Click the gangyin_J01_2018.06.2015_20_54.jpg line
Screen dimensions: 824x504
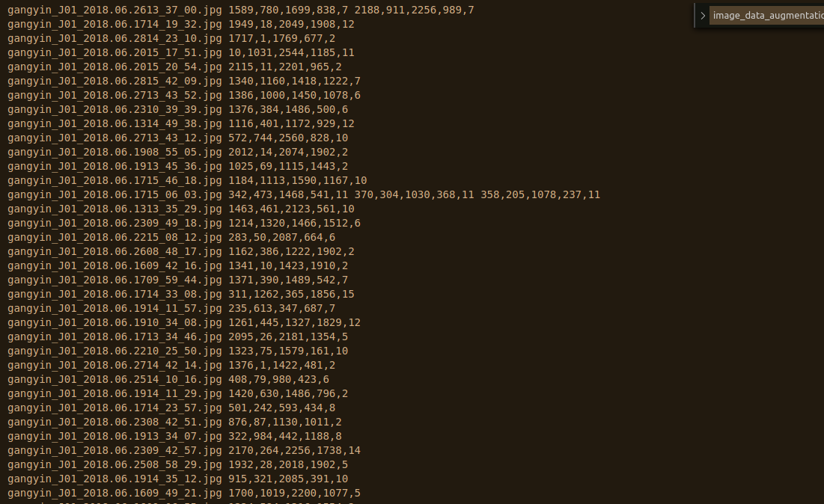tap(112, 67)
